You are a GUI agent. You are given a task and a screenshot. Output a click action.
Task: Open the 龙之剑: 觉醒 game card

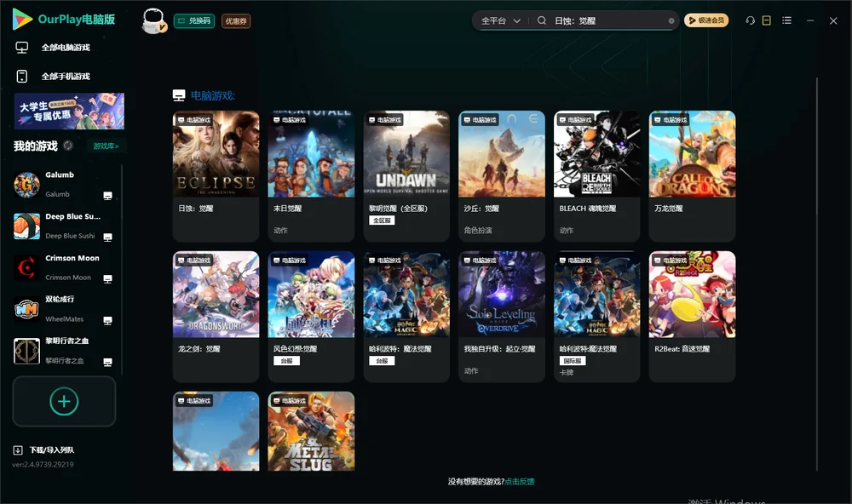(216, 317)
